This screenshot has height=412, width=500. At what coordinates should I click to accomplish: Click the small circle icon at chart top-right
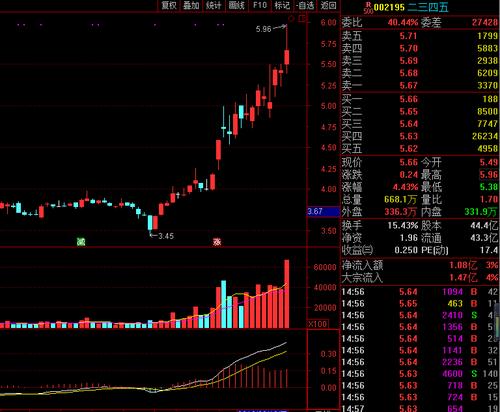[x=291, y=19]
